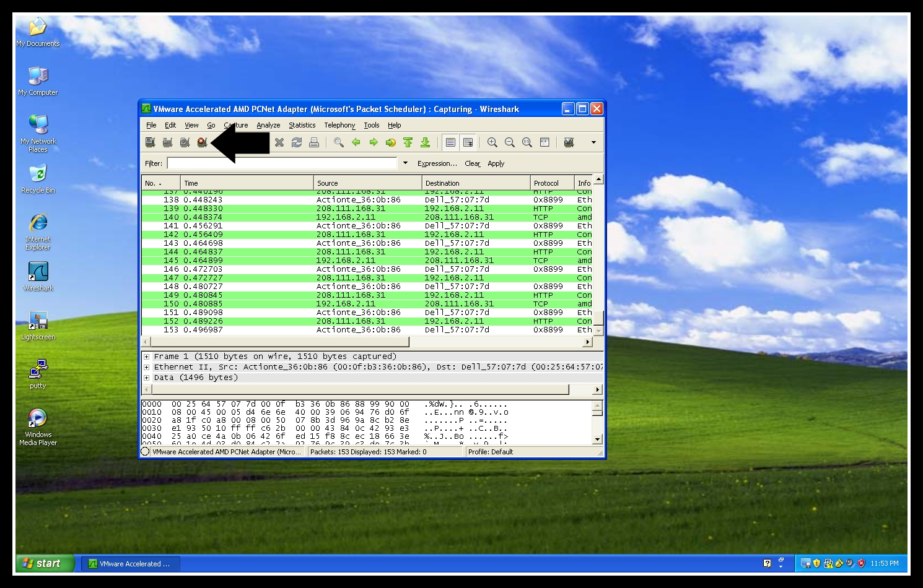Start a new live capture

[185, 142]
